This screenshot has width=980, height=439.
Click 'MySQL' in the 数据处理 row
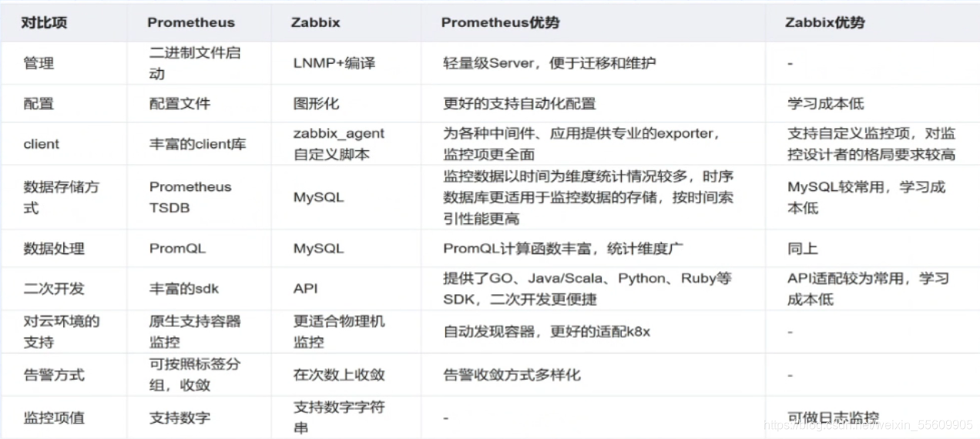click(318, 249)
